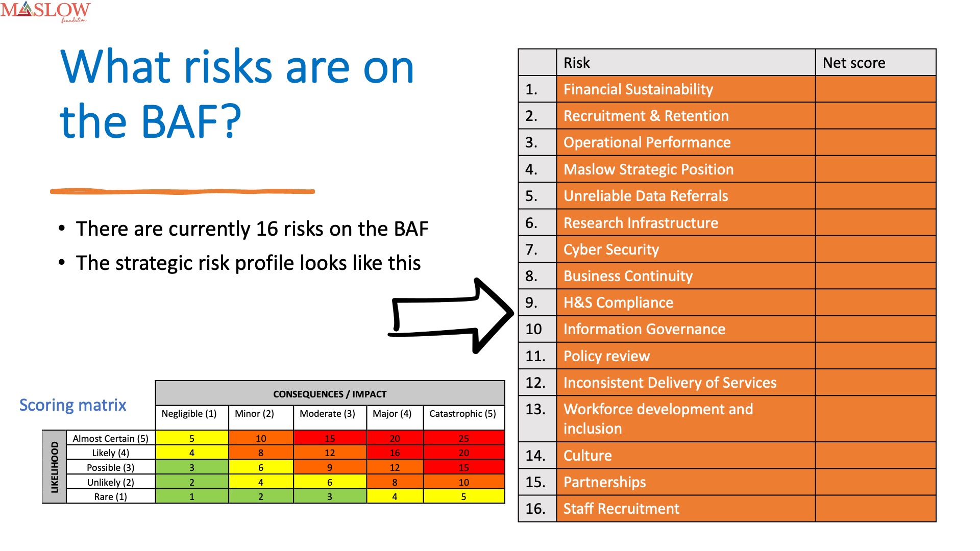Click the 'Possible (3)' row label
This screenshot has height=551, width=980.
click(x=110, y=468)
